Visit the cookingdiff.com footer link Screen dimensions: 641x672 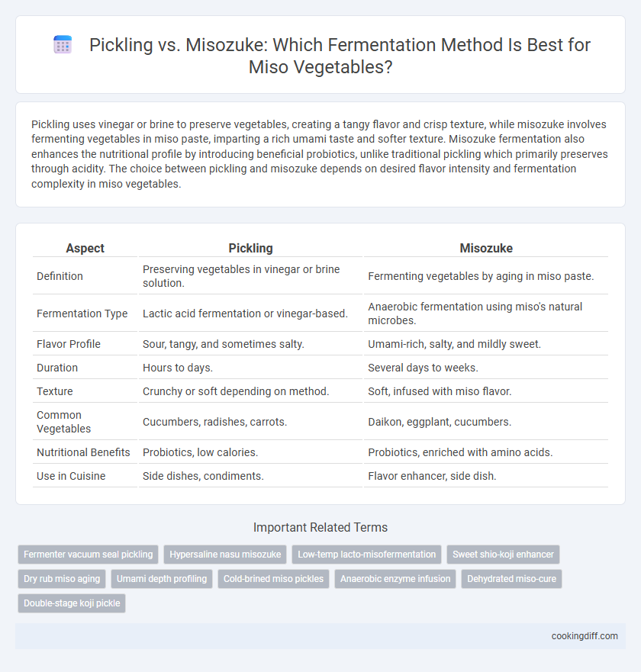[x=585, y=636]
